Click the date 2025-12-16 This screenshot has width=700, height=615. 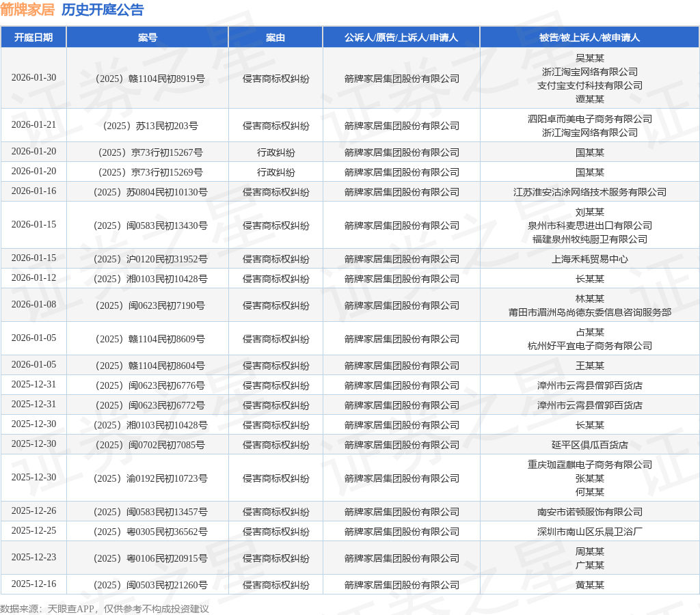pyautogui.click(x=33, y=584)
